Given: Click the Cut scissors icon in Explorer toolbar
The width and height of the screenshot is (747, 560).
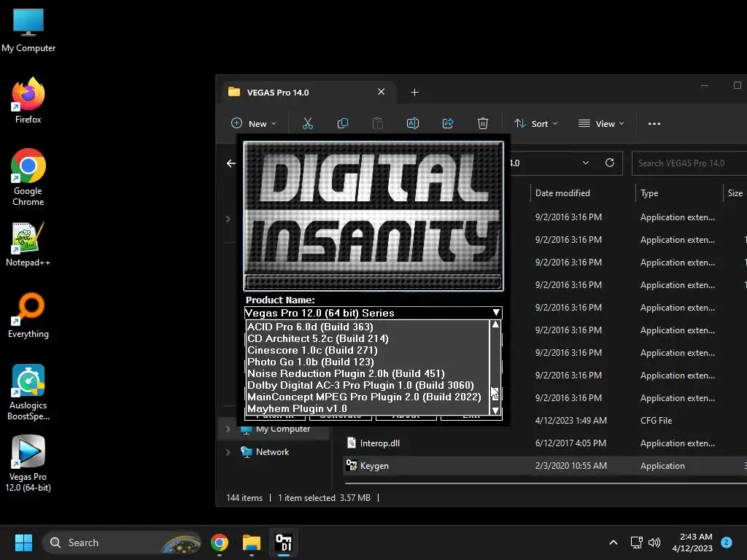Looking at the screenshot, I should click(308, 124).
